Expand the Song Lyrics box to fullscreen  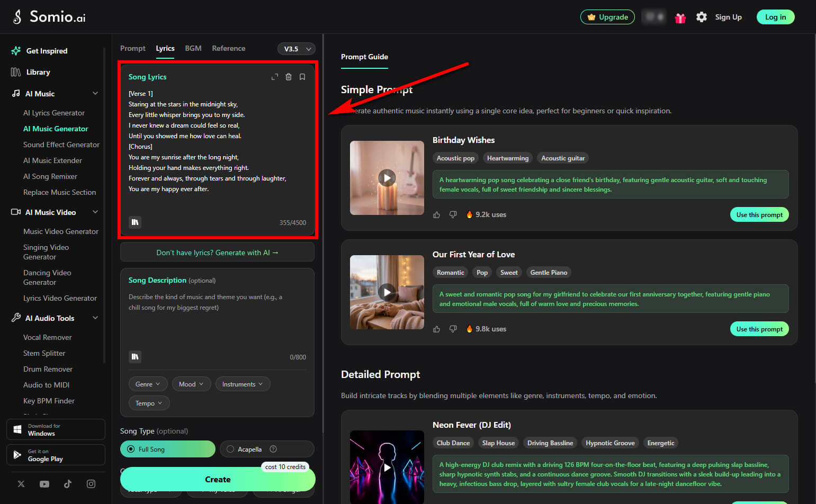(274, 77)
